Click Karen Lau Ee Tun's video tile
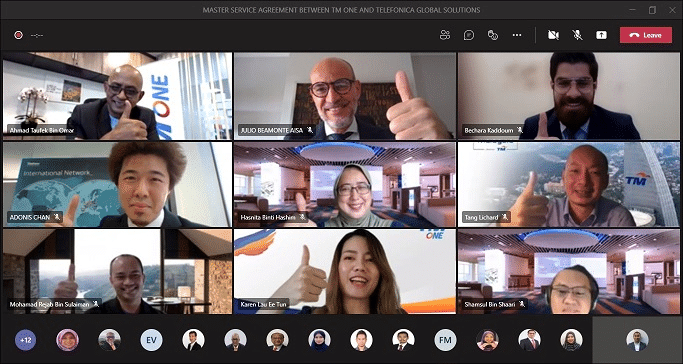The height and width of the screenshot is (364, 683). pos(345,272)
